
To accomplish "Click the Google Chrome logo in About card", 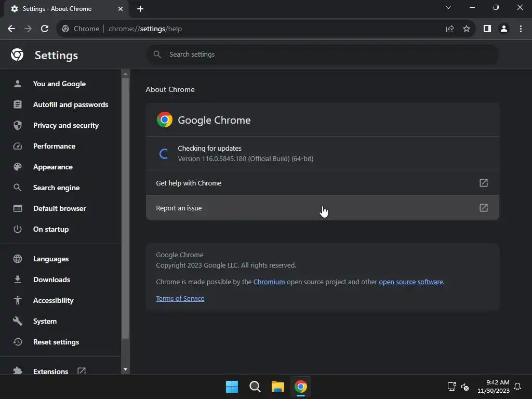I will [x=165, y=120].
